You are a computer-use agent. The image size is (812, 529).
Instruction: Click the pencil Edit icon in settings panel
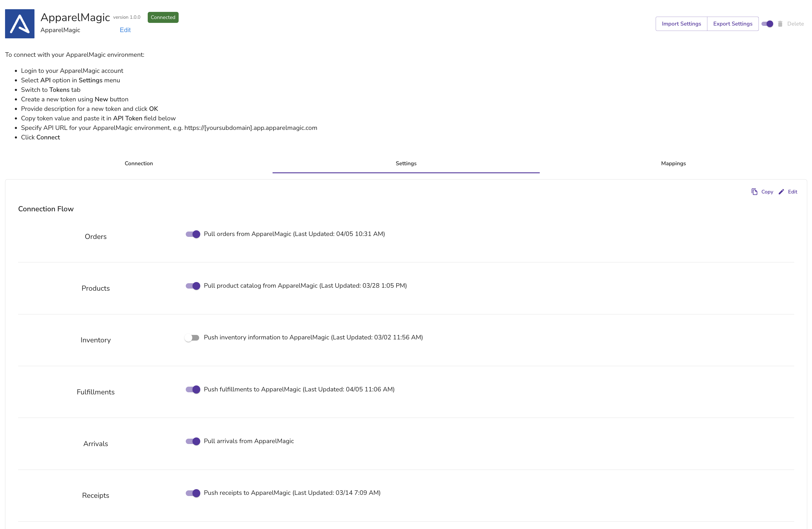pos(781,192)
